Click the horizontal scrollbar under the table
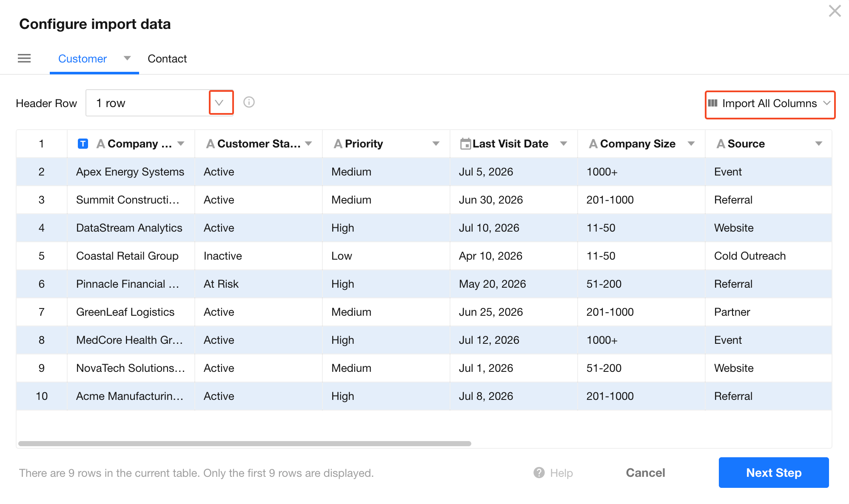The image size is (849, 504). pos(245,444)
